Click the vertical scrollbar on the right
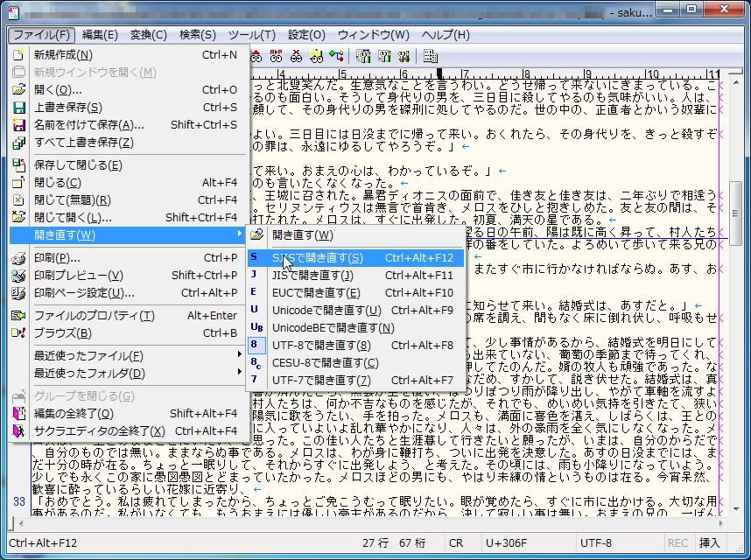 pos(735,262)
